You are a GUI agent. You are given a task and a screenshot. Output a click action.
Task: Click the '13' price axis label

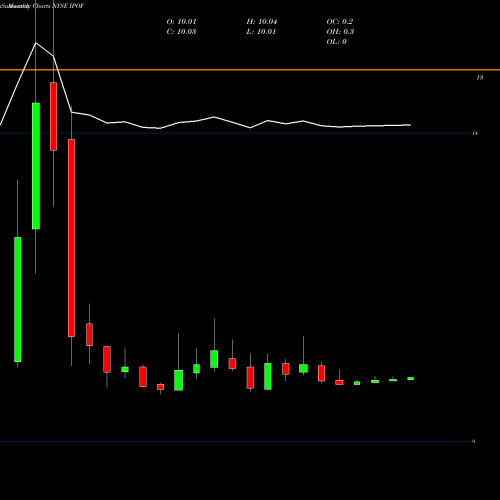pyautogui.click(x=479, y=78)
